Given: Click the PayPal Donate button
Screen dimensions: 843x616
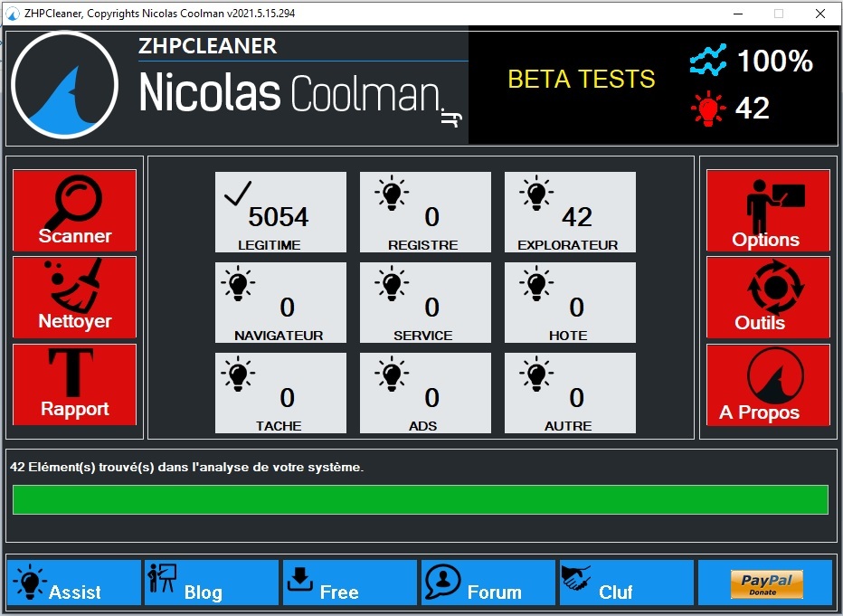Looking at the screenshot, I should coord(765,583).
